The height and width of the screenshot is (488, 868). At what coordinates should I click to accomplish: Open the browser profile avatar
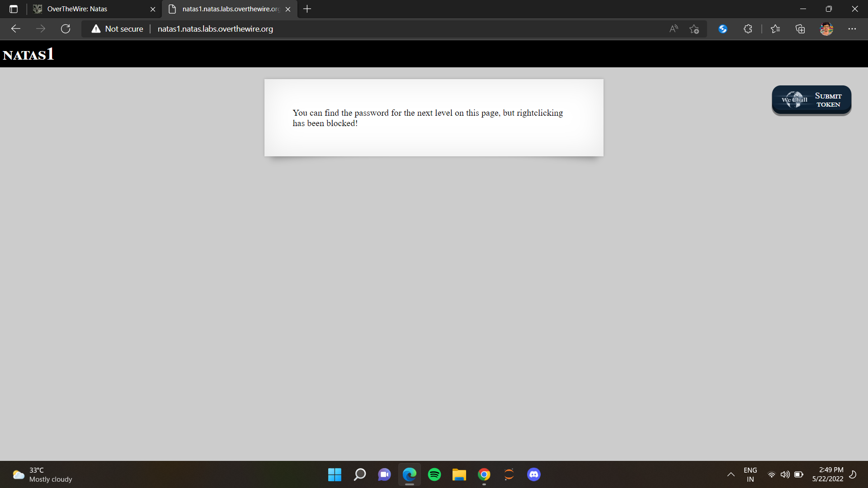[x=826, y=29]
